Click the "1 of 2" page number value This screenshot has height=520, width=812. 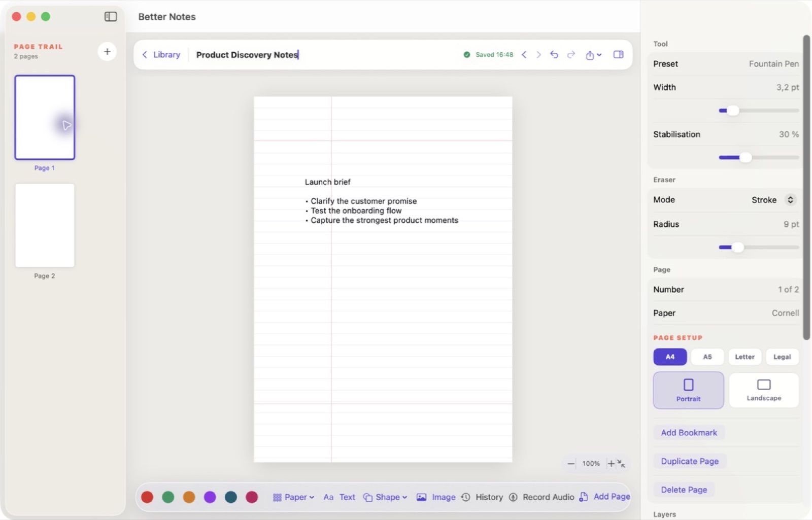[x=788, y=290]
